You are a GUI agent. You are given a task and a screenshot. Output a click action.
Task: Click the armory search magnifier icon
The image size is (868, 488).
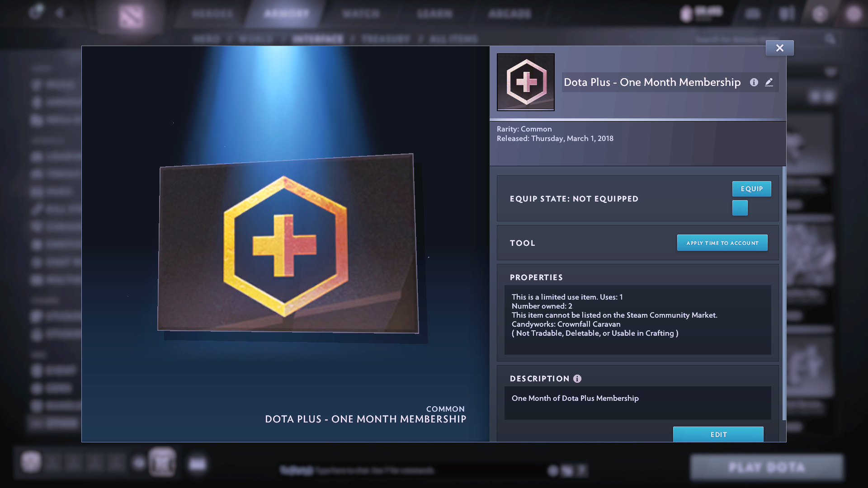830,39
